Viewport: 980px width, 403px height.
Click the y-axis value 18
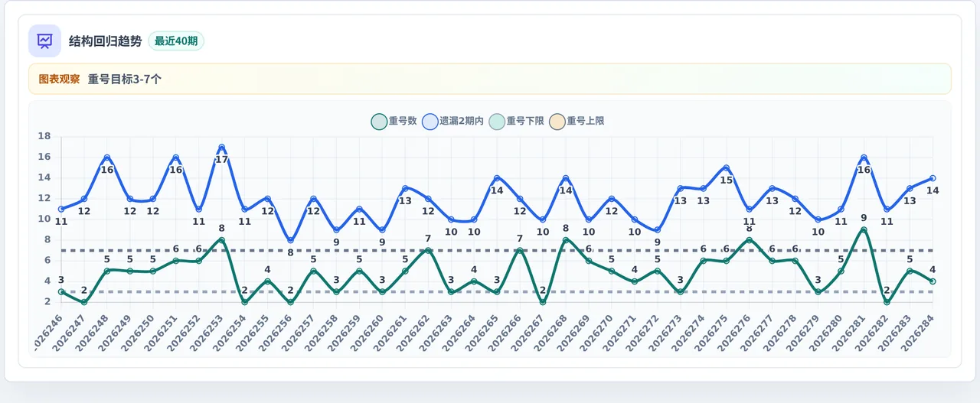[x=44, y=137]
